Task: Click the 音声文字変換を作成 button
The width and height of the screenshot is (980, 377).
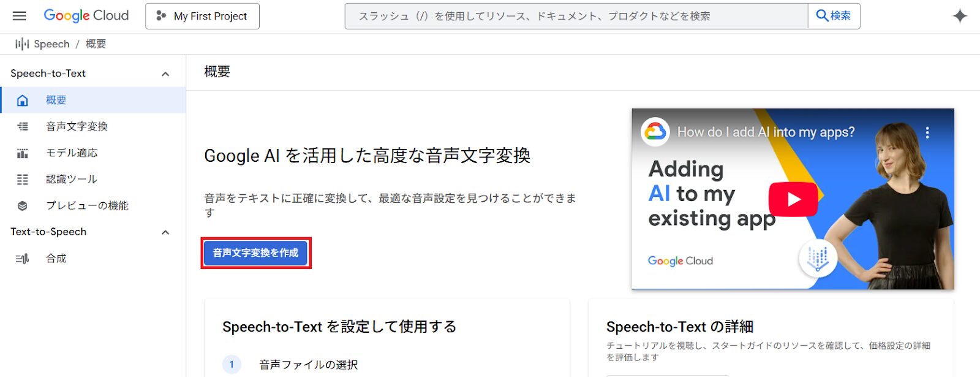Action: pyautogui.click(x=255, y=253)
